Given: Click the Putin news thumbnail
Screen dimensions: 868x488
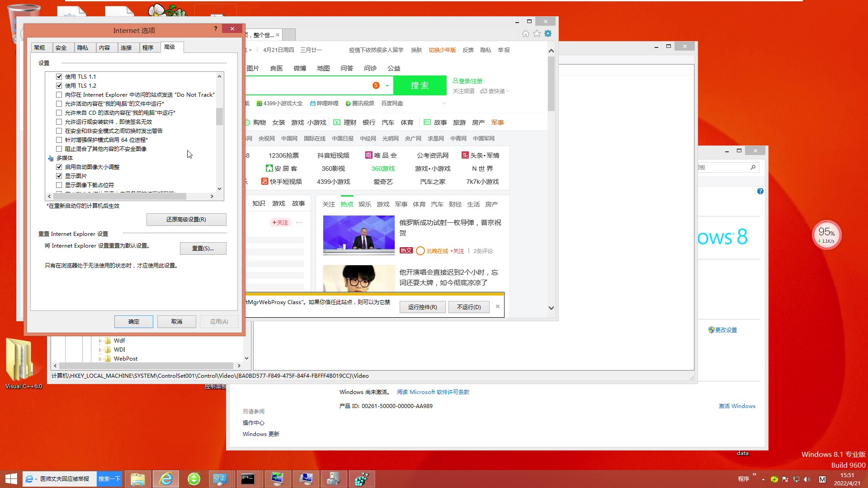Looking at the screenshot, I should tap(359, 235).
